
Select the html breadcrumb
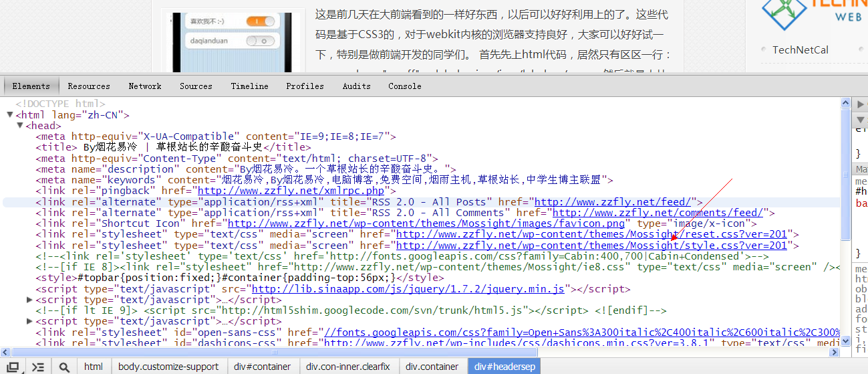coord(94,367)
